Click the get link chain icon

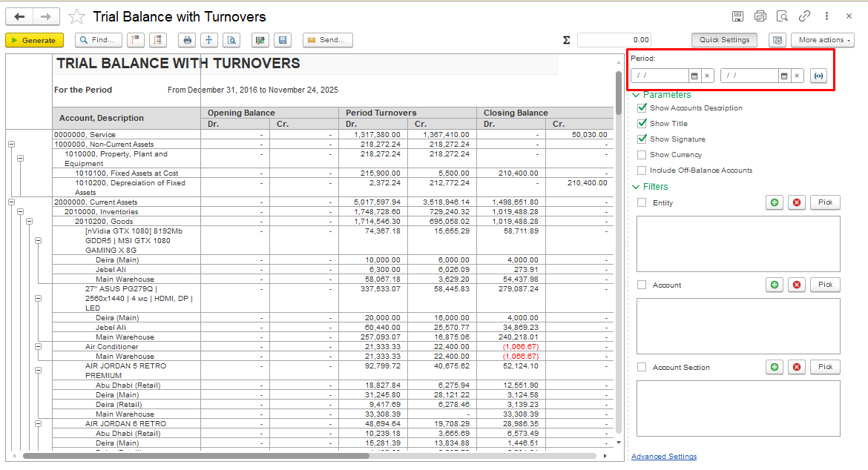pyautogui.click(x=804, y=16)
